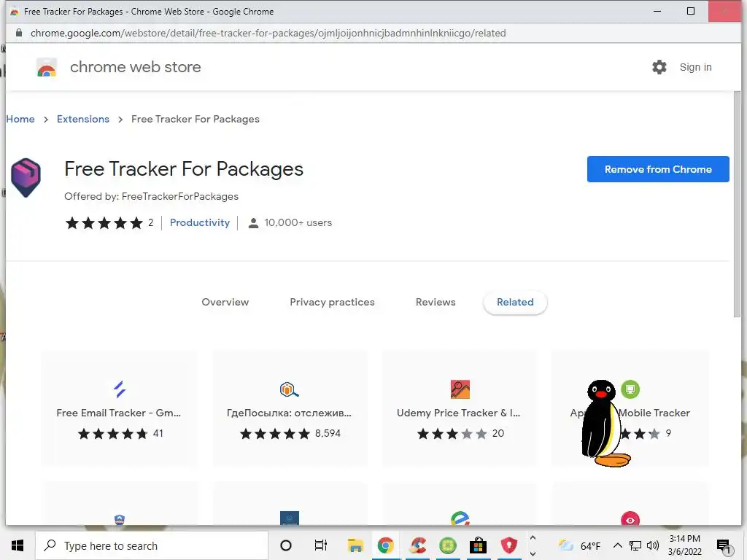Click the page vertical scrollbar

(738, 205)
